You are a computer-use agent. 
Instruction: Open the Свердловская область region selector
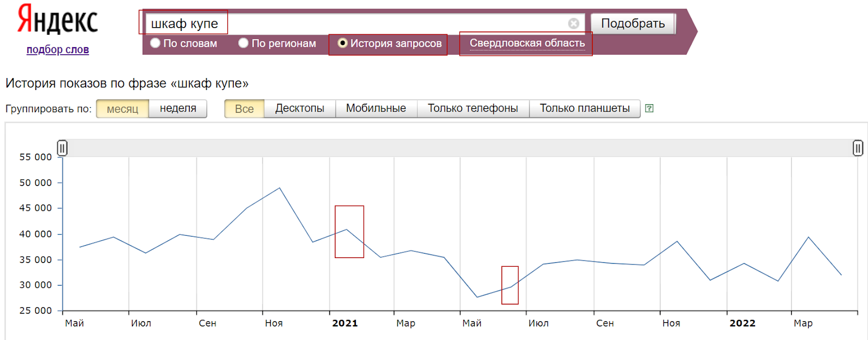coord(527,43)
